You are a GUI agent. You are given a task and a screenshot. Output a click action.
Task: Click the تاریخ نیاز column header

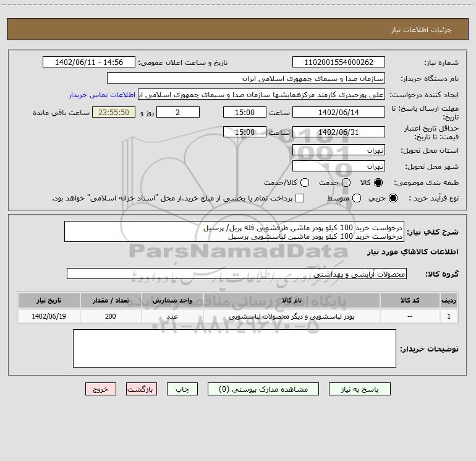[49, 300]
